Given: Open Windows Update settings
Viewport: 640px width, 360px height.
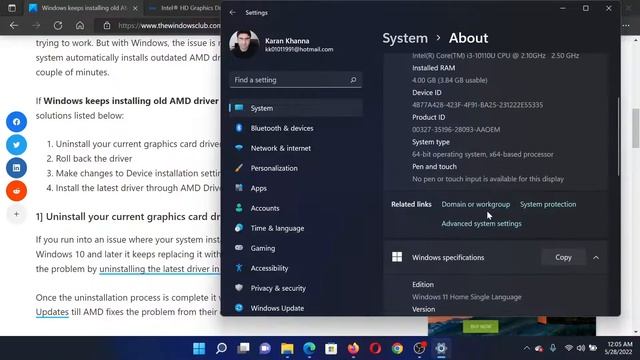Looking at the screenshot, I should pos(296,308).
